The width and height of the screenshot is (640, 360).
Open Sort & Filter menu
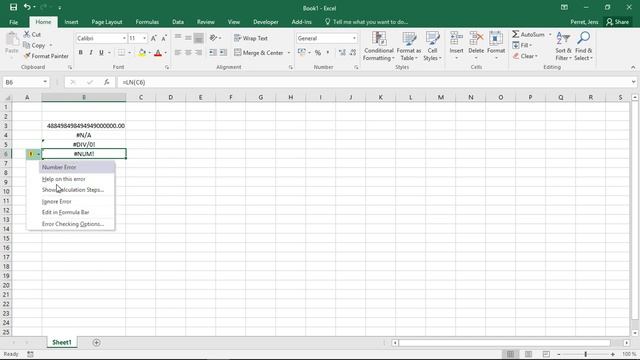pos(563,46)
